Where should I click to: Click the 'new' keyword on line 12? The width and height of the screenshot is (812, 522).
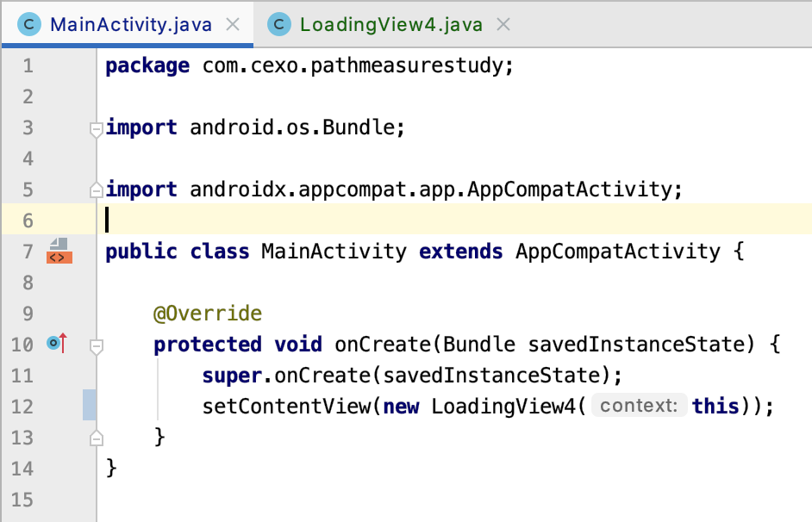(x=401, y=407)
